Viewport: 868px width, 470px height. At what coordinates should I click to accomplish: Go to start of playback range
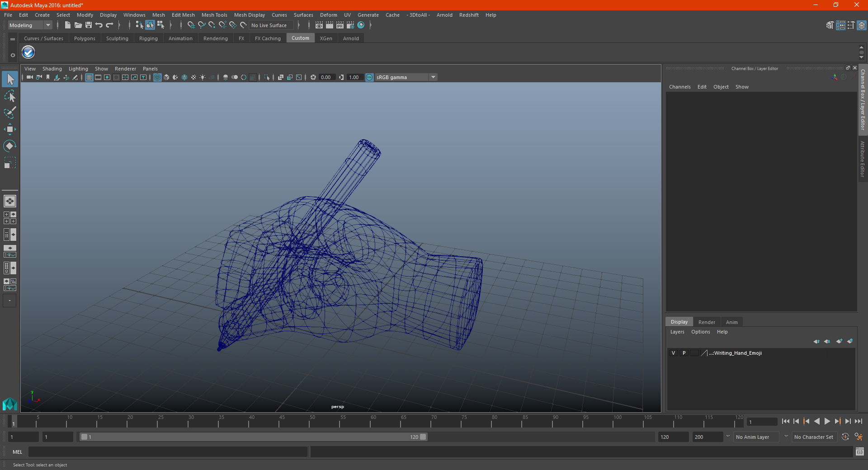785,421
